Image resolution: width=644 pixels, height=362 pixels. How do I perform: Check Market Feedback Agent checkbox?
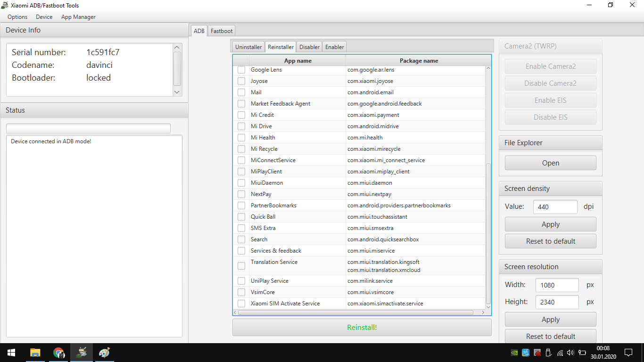point(241,104)
